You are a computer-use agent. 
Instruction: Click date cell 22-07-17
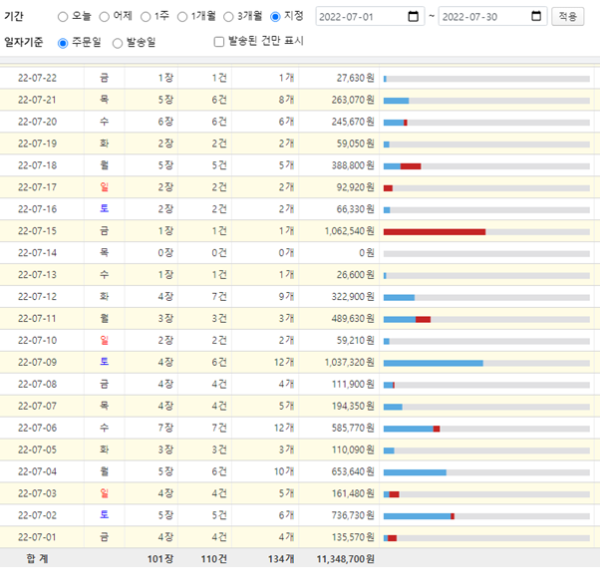point(37,187)
